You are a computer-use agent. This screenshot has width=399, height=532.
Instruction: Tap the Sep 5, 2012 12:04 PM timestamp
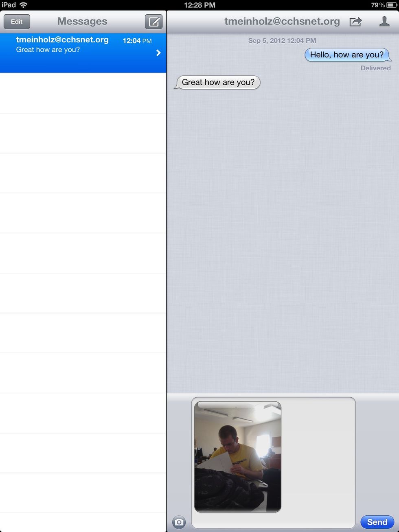282,40
